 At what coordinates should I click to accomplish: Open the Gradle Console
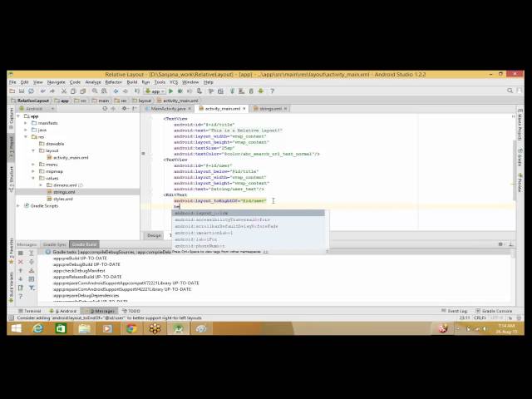pyautogui.click(x=494, y=311)
